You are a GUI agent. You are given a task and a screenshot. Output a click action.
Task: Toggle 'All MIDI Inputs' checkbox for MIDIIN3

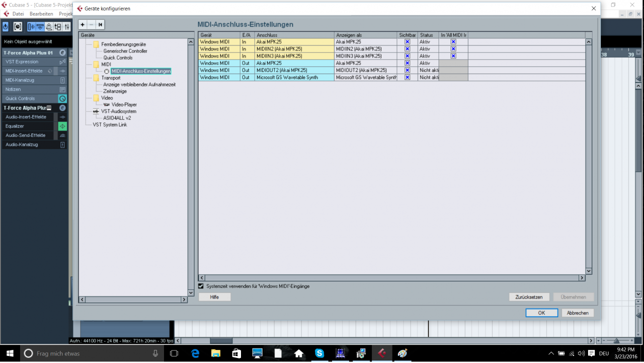pos(453,56)
